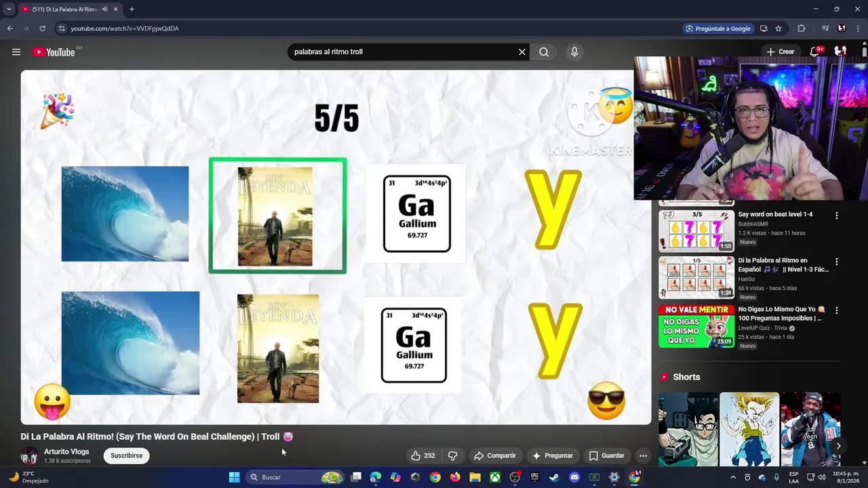The image size is (868, 488).
Task: Subscribe with the Suscribirse button
Action: pos(126,455)
